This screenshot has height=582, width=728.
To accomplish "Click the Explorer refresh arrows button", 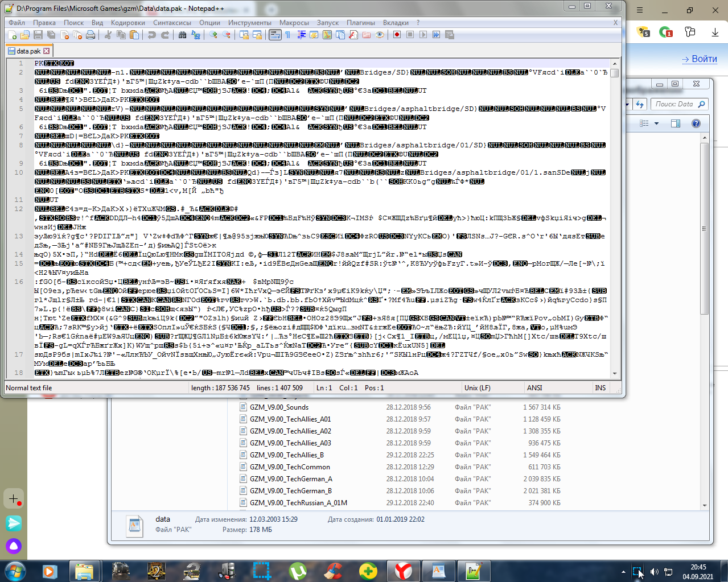I will tap(640, 104).
